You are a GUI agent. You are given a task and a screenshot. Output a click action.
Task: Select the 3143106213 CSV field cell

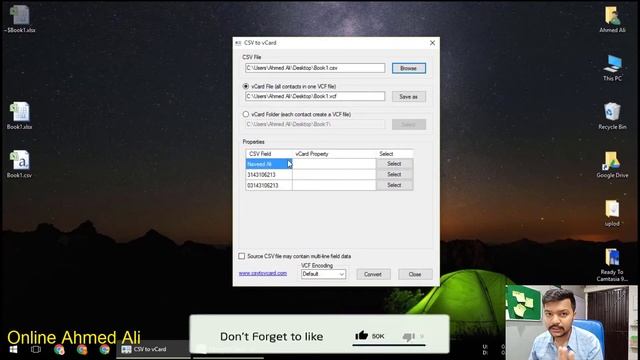[269, 175]
